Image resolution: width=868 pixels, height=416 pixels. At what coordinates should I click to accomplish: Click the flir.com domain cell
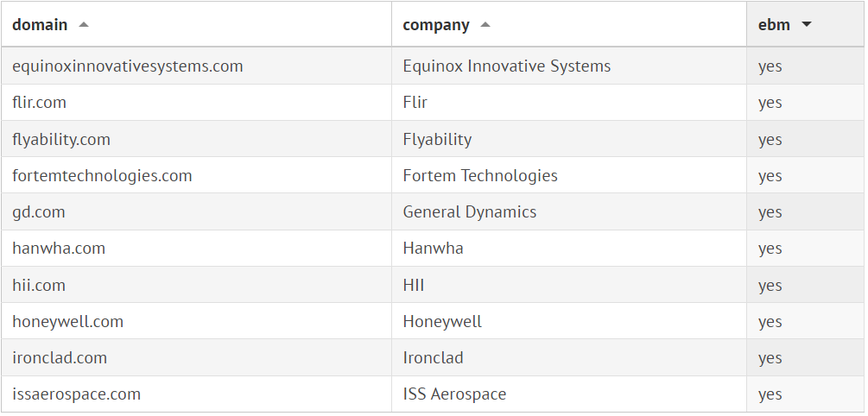pyautogui.click(x=40, y=103)
